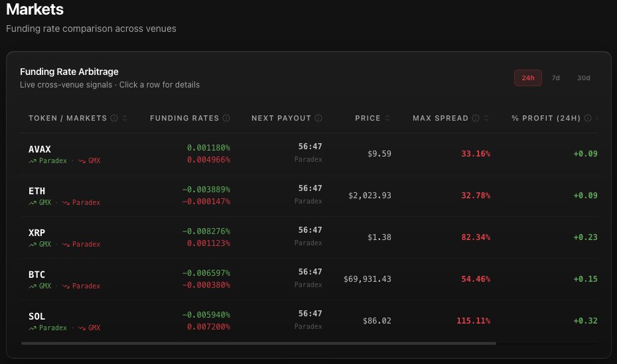Click the GMX market label in SOL row
This screenshot has width=617, height=364.
tap(94, 328)
